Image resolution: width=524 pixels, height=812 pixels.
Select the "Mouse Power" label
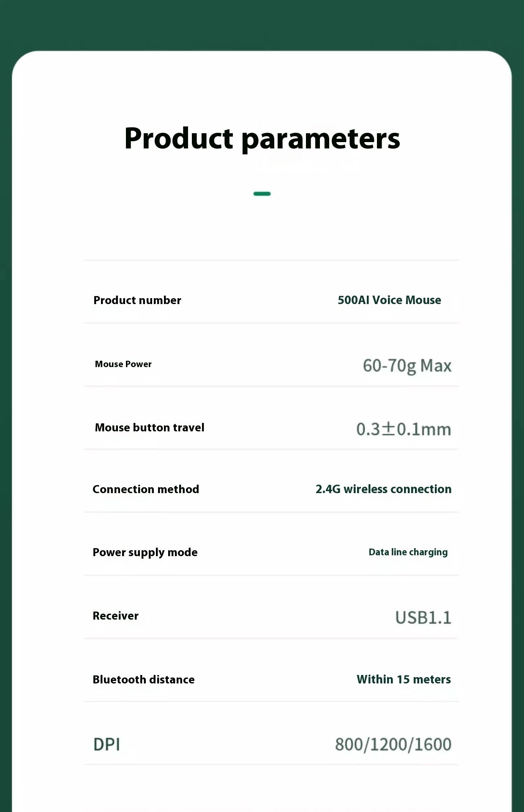click(123, 364)
